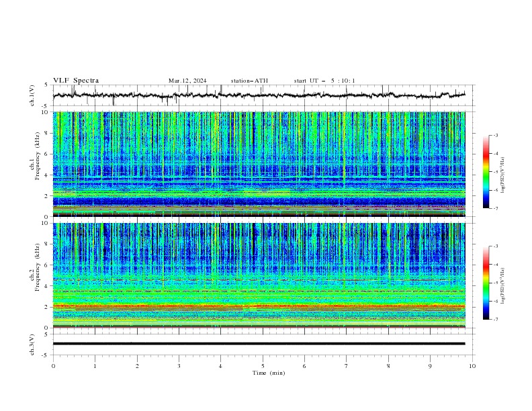The height and width of the screenshot is (411, 532).
Task: Click the time axis tick label "9"
Action: (430, 366)
